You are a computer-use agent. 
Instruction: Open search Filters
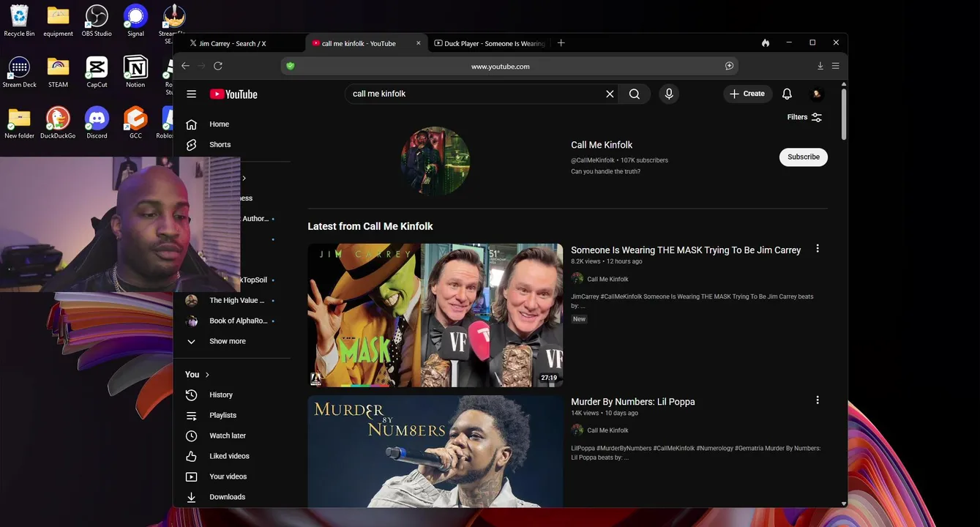pyautogui.click(x=804, y=117)
